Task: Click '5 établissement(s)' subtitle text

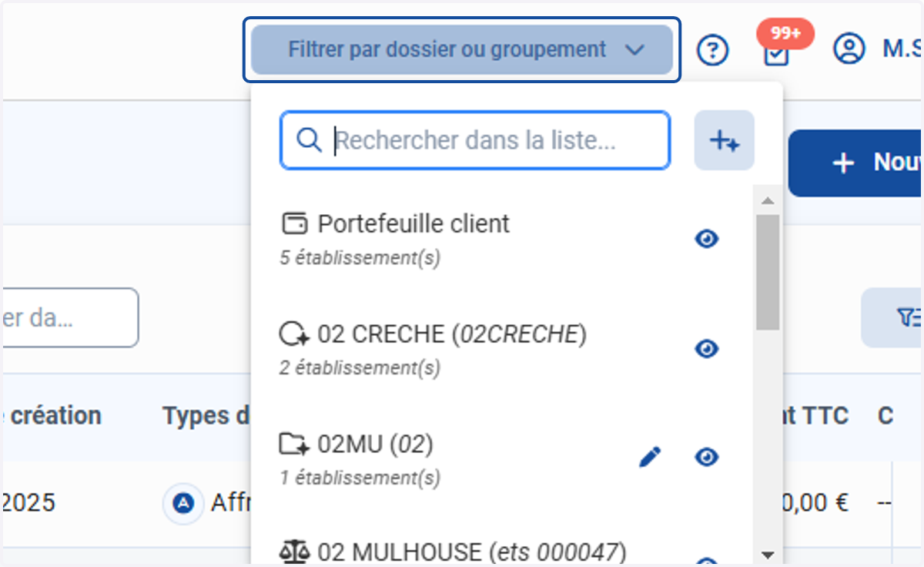Action: click(360, 258)
